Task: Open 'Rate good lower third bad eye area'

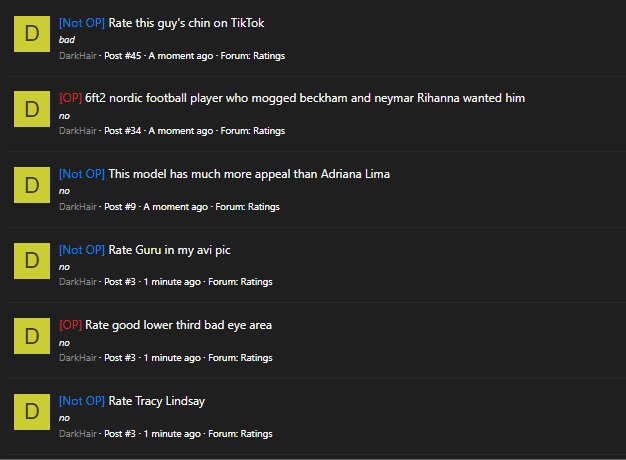Action: coord(178,325)
